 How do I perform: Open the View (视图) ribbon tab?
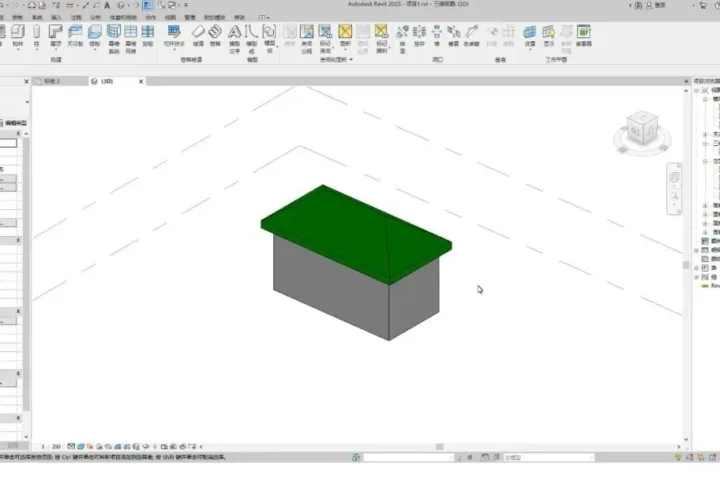[170, 17]
